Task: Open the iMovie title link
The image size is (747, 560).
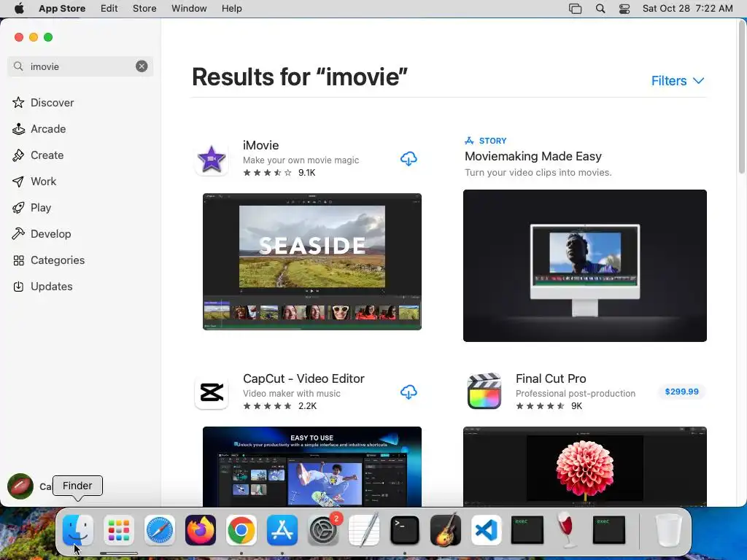Action: pos(260,145)
